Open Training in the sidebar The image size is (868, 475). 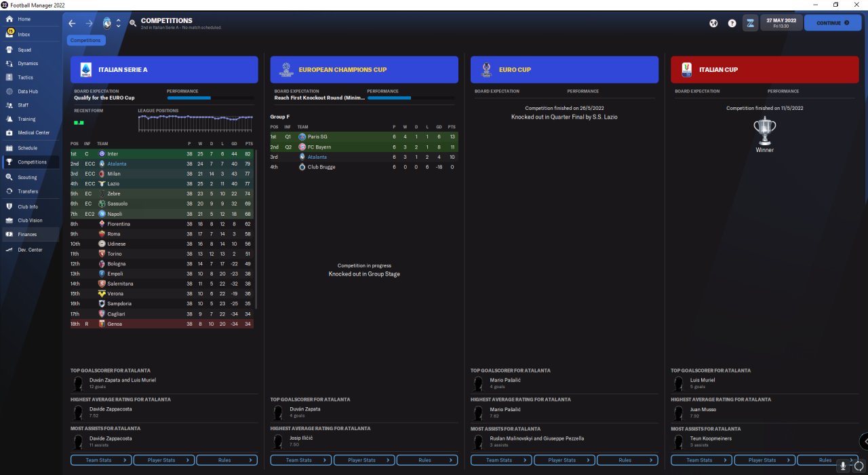30,119
